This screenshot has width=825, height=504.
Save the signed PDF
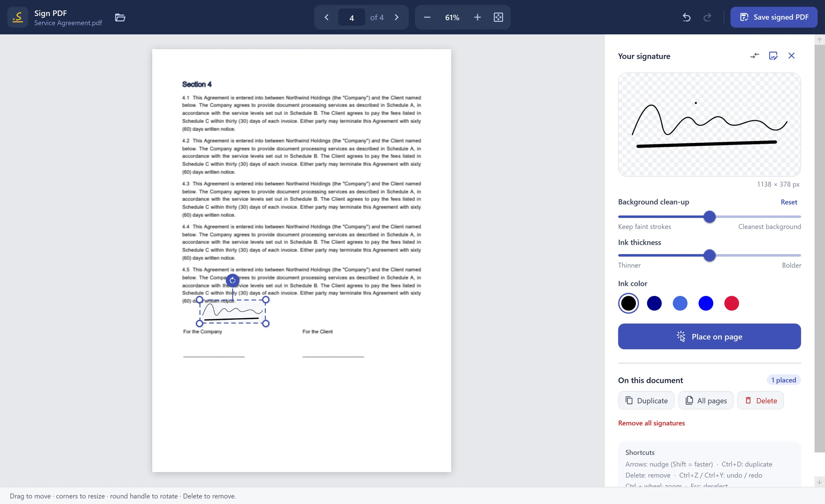[x=774, y=17]
